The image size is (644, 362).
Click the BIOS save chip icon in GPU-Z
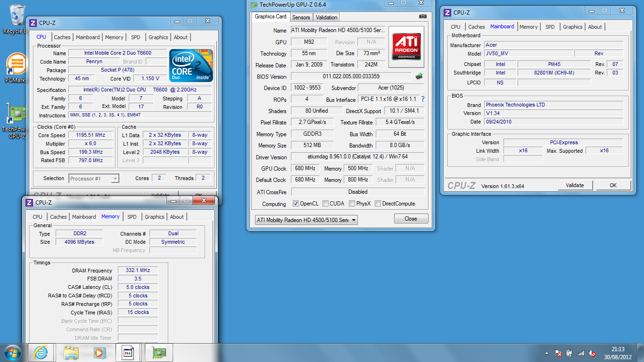[x=419, y=76]
